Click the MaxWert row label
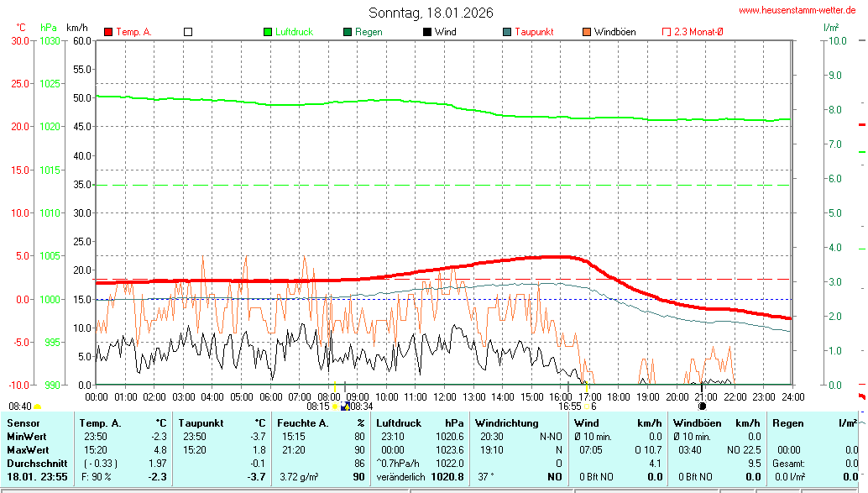This screenshot has width=868, height=493. click(x=28, y=450)
